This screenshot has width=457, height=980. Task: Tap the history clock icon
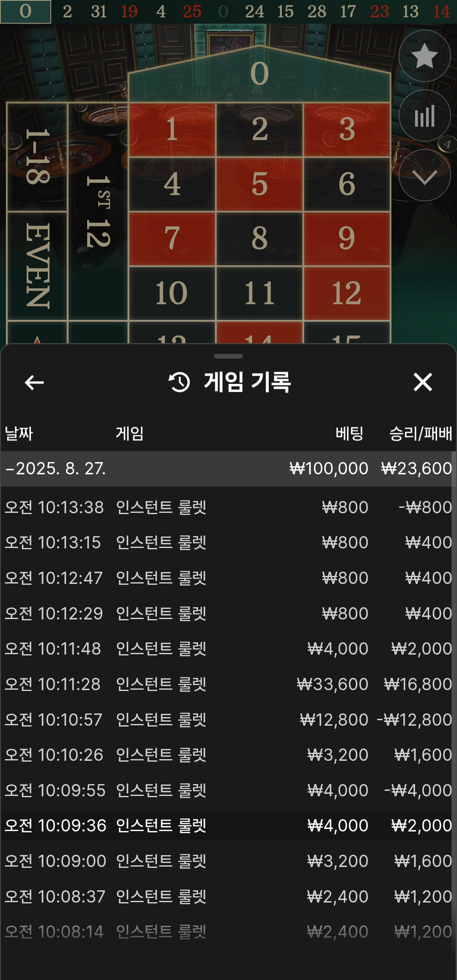179,382
